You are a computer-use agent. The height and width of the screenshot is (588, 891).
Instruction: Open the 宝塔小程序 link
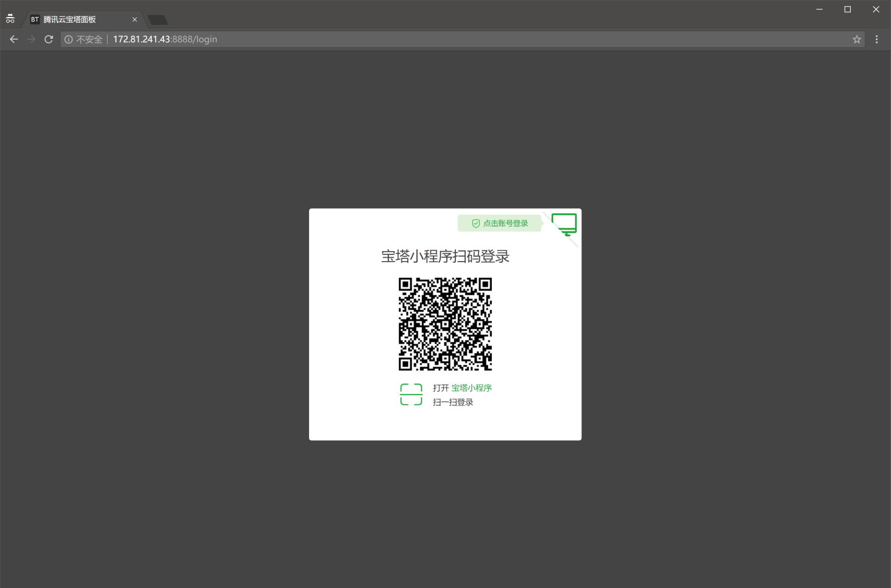(x=471, y=388)
